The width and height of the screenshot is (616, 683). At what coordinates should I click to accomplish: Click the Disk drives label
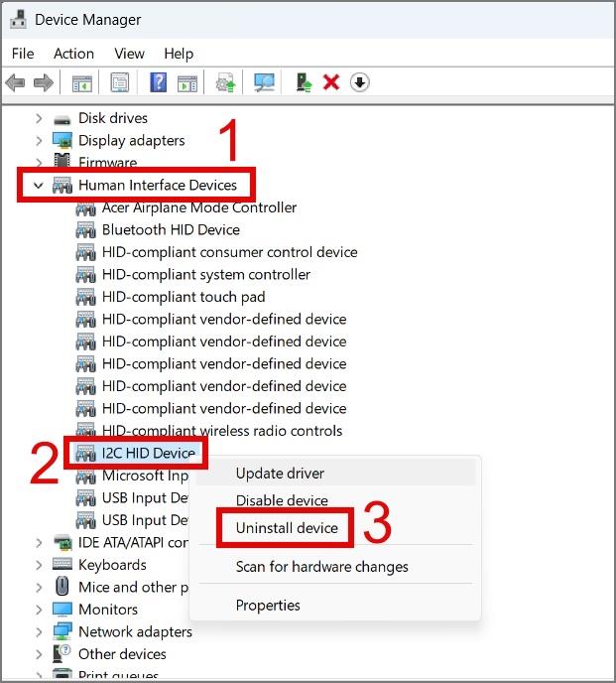[x=113, y=118]
